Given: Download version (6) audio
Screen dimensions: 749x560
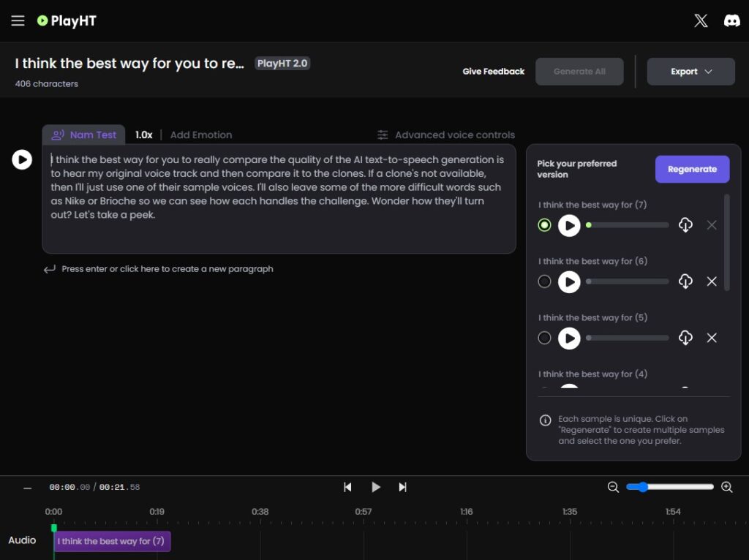Looking at the screenshot, I should [x=685, y=281].
